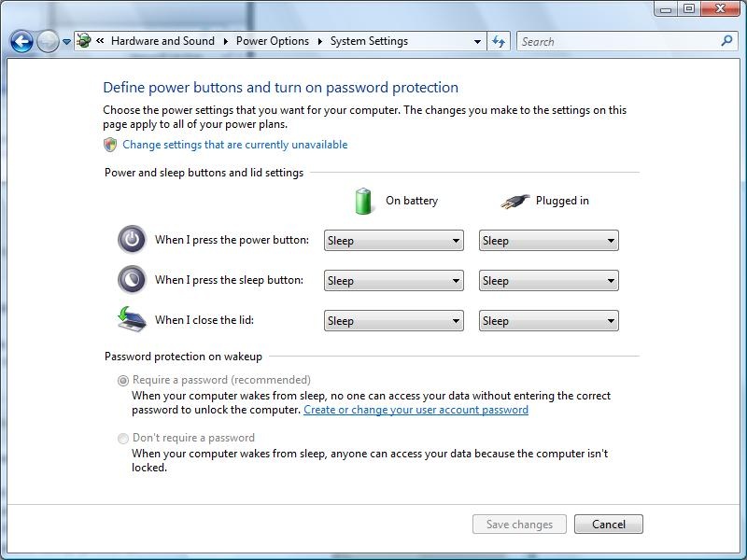Screen dimensions: 747x560
Task: Click the laptop lid icon
Action: click(132, 319)
